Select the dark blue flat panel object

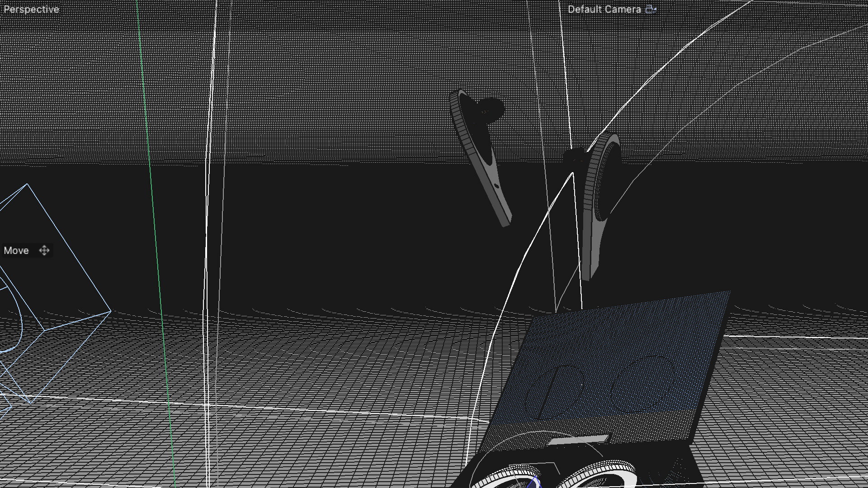[624, 343]
